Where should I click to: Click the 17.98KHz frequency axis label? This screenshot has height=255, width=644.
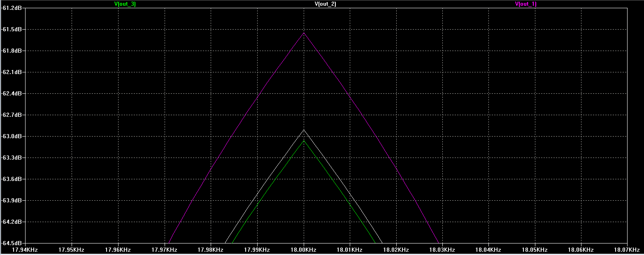tap(211, 250)
